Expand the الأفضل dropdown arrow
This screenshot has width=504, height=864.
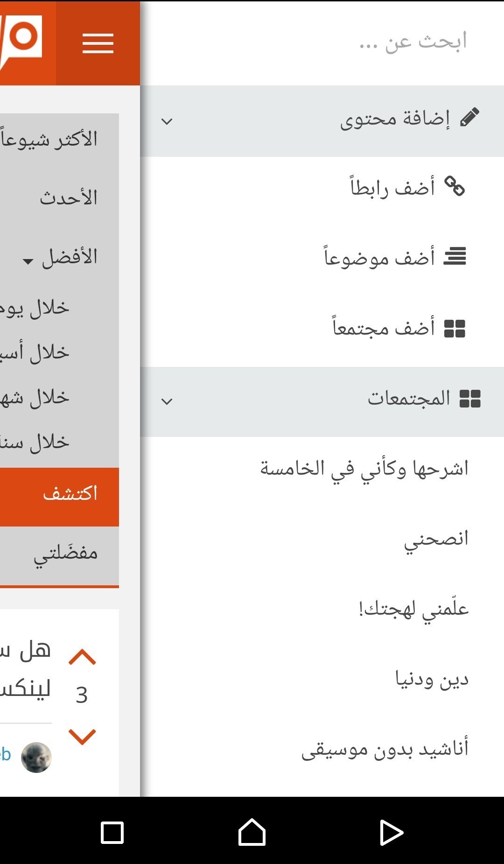28,260
